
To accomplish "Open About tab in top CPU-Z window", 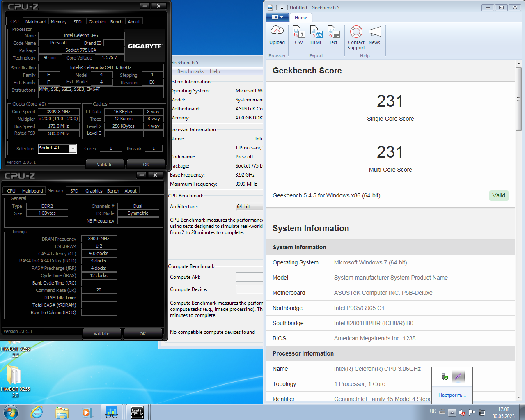I will click(134, 22).
